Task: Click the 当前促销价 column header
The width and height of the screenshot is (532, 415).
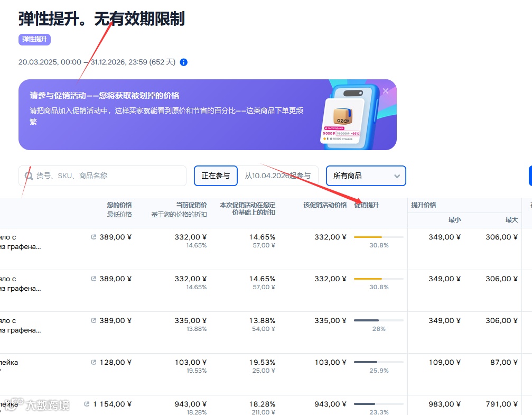Action: (191, 205)
